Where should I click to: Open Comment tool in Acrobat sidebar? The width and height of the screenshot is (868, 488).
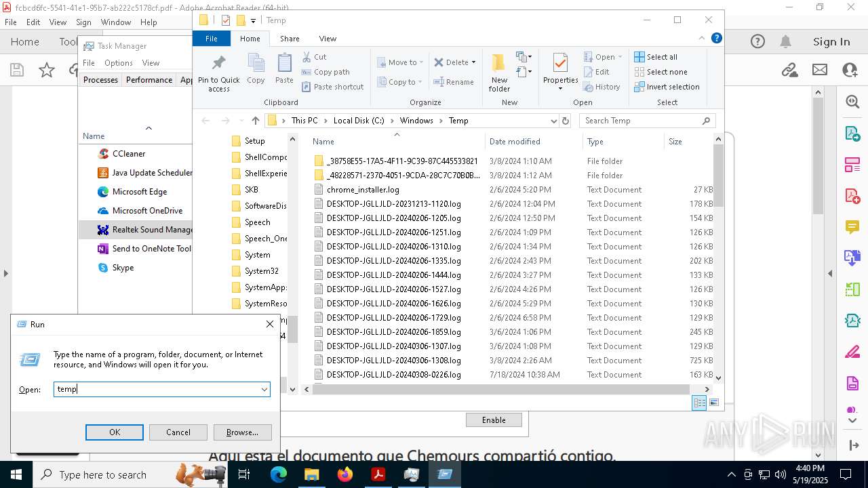coord(852,227)
